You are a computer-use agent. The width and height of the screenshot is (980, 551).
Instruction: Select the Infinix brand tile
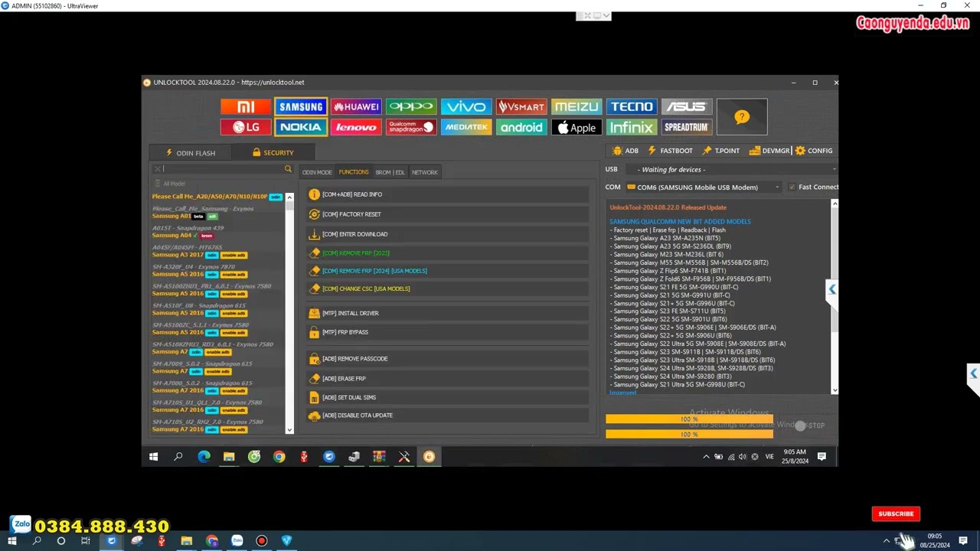[x=632, y=128]
